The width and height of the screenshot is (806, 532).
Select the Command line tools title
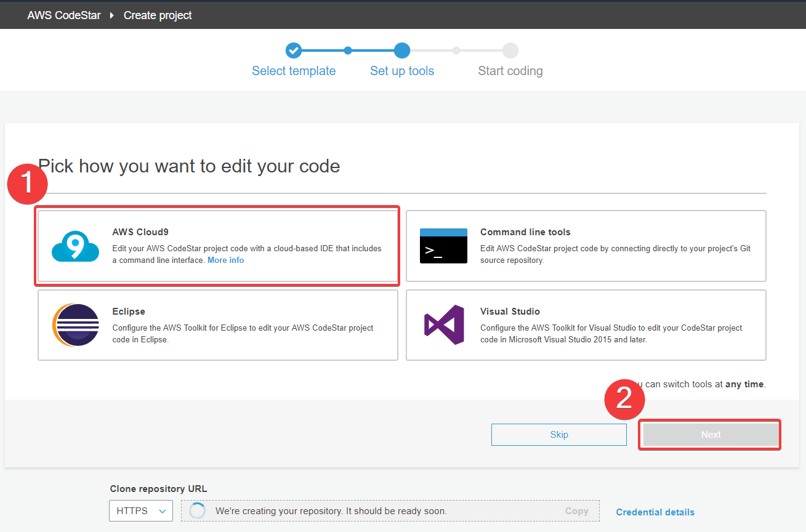tap(525, 232)
